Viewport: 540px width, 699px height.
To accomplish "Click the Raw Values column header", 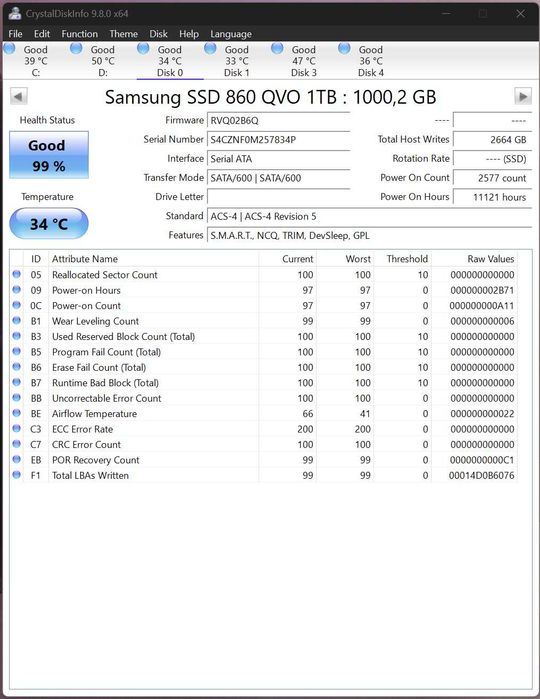I will [x=474, y=259].
